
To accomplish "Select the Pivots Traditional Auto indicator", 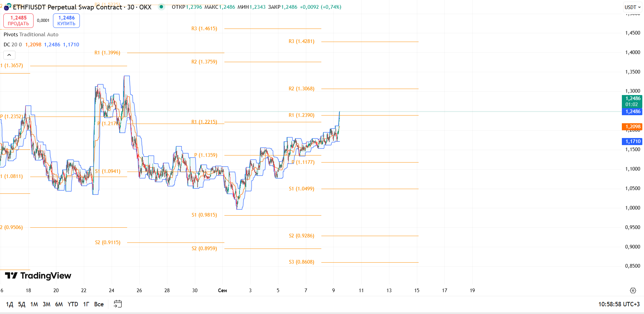I will click(x=31, y=35).
